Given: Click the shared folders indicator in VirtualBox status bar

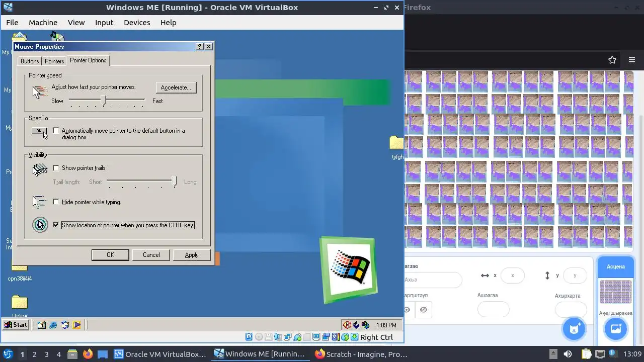Looking at the screenshot, I should point(307,337).
